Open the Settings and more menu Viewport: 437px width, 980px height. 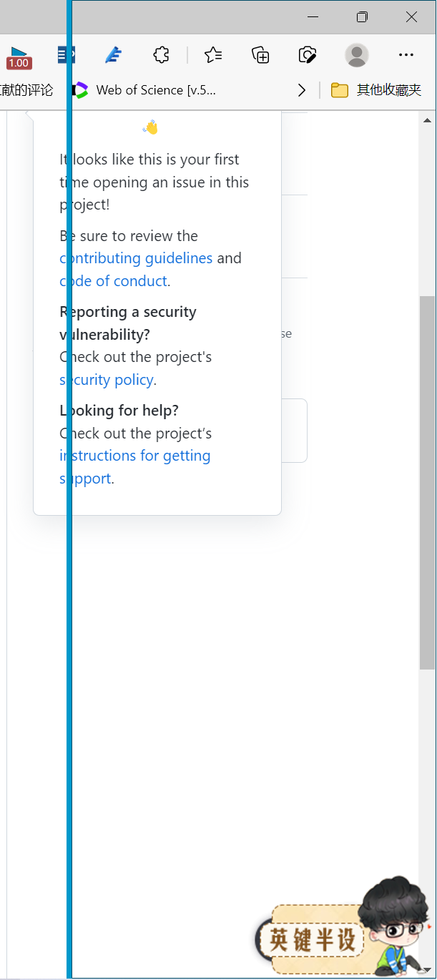tap(406, 54)
